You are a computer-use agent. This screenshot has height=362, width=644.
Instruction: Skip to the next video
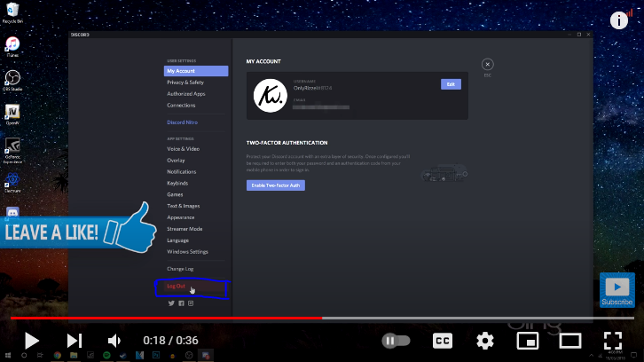[75, 341]
